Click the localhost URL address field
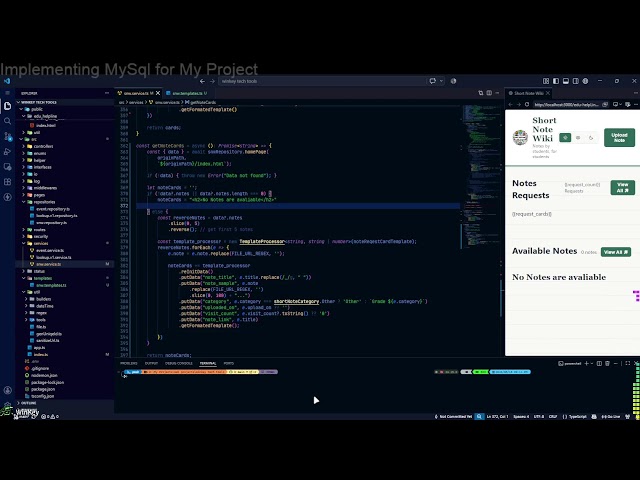Image resolution: width=640 pixels, height=480 pixels. click(x=567, y=104)
